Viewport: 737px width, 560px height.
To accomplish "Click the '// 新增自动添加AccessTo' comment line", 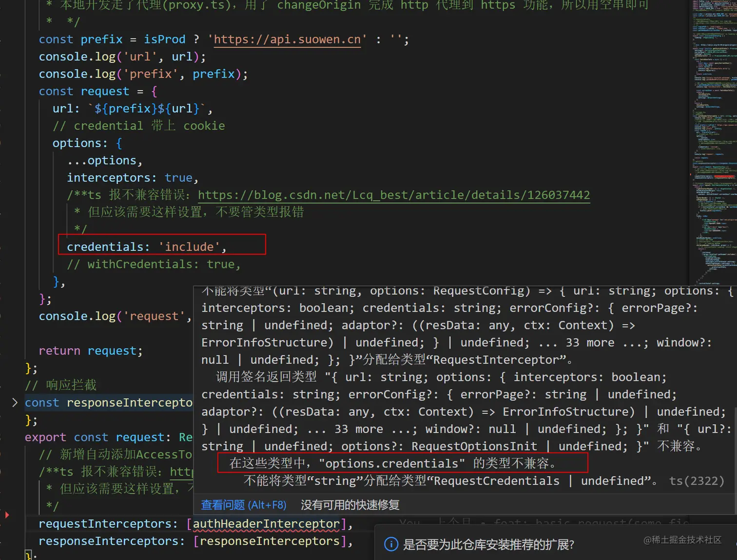I will click(116, 454).
